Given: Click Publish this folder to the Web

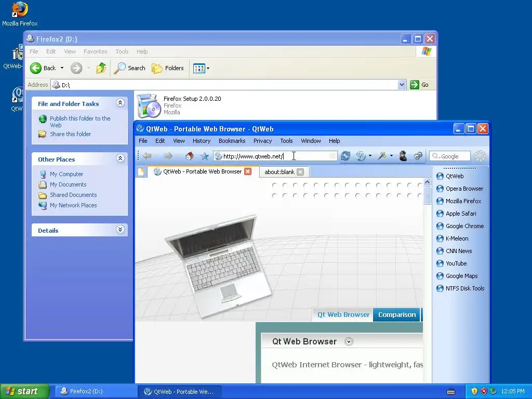Looking at the screenshot, I should 80,122.
